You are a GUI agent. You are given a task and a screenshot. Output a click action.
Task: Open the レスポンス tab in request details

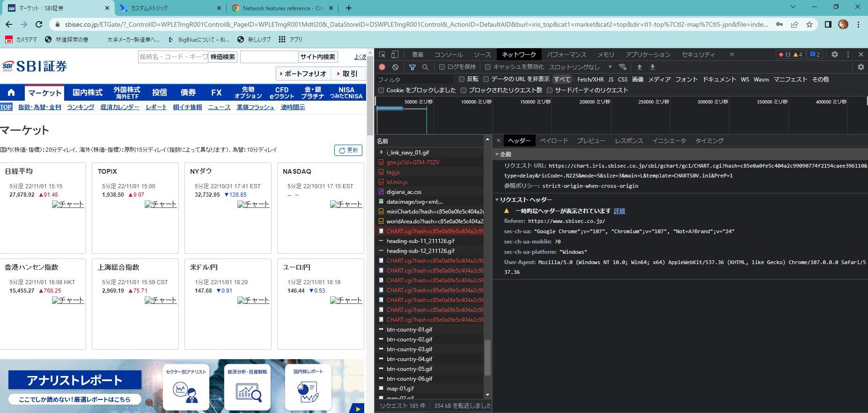(628, 140)
